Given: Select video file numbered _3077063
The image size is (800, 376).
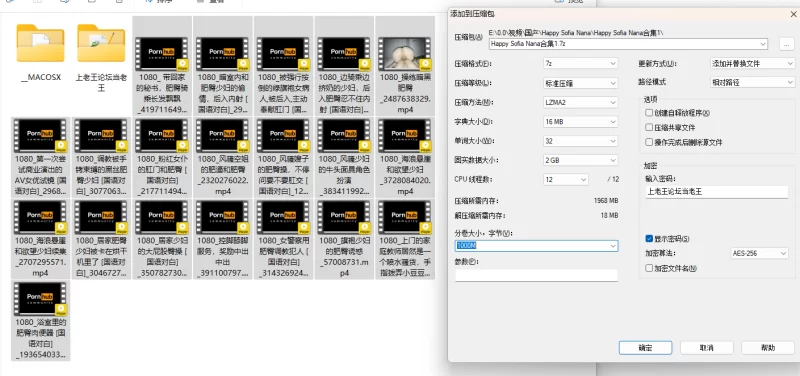Looking at the screenshot, I should click(101, 158).
